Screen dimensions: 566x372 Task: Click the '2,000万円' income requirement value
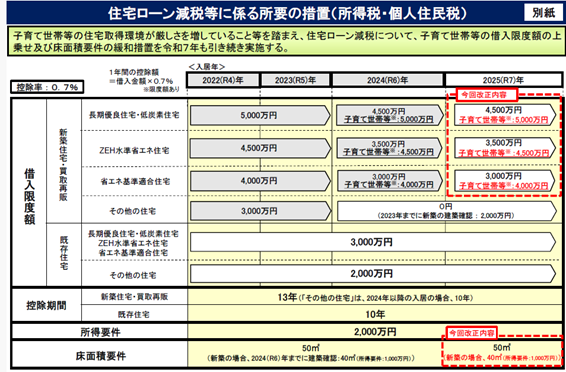click(375, 332)
